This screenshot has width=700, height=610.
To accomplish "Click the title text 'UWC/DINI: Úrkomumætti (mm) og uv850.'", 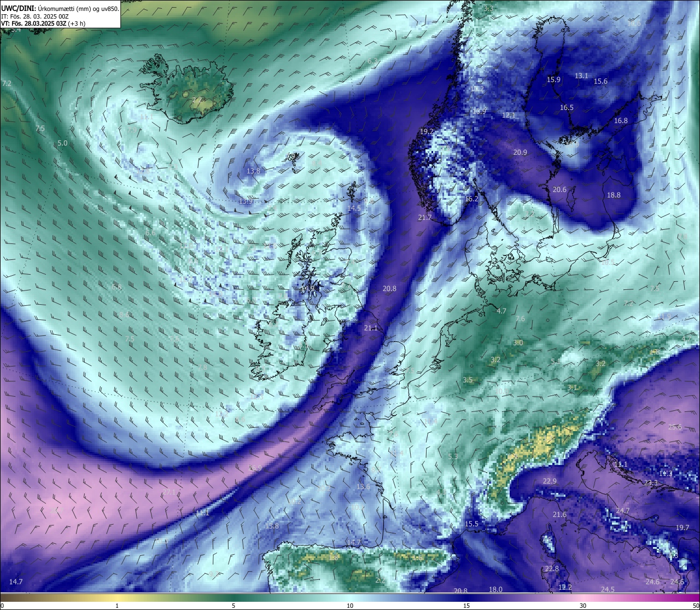I will click(60, 8).
